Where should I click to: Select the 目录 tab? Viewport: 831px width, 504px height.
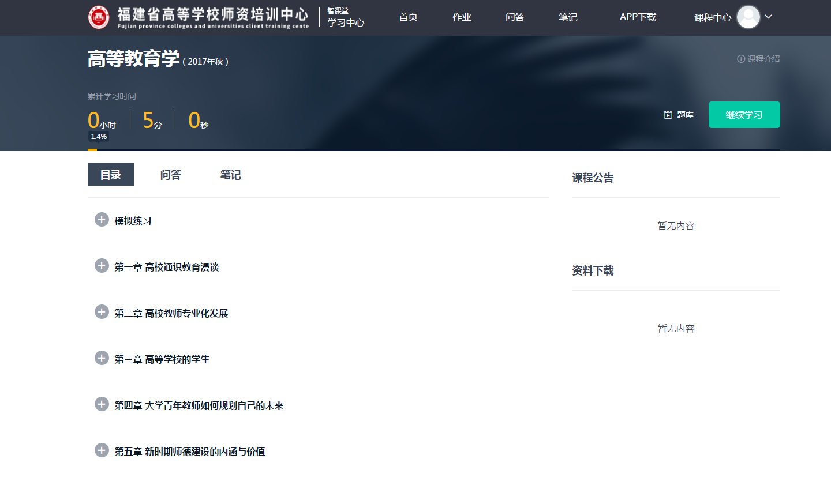[110, 175]
